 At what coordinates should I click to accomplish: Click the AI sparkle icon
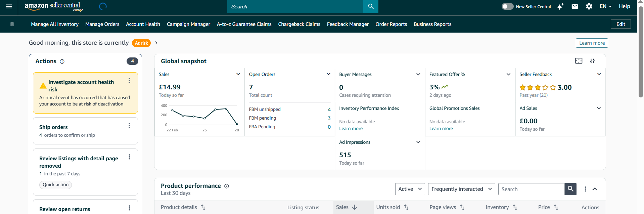[x=560, y=6]
